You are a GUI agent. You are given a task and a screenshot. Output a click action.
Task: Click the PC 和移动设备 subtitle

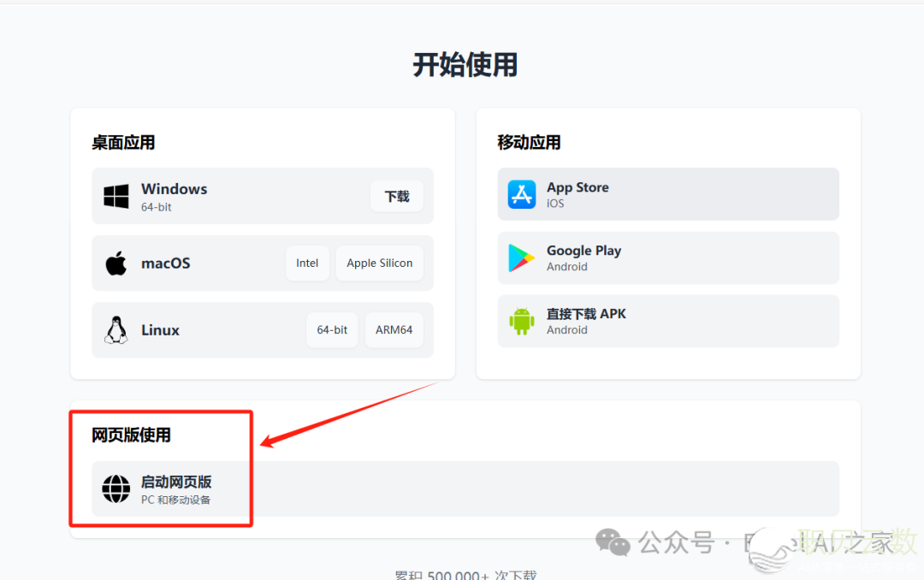(175, 500)
